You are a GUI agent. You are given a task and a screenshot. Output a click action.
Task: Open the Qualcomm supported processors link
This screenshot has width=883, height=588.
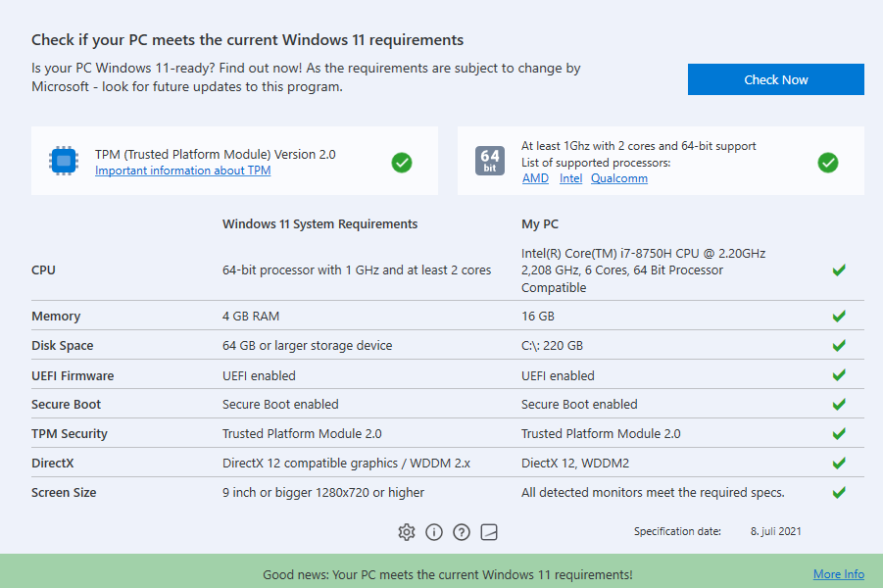[618, 178]
